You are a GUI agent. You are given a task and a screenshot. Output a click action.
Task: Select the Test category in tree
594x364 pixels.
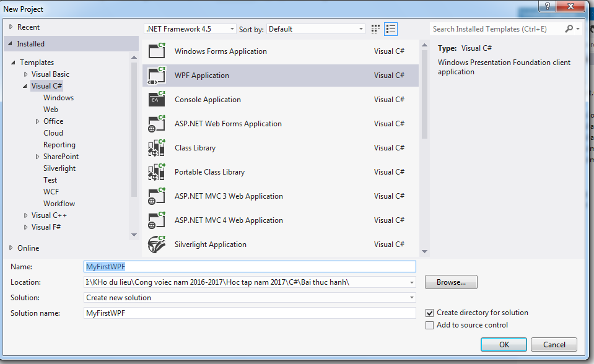(x=50, y=180)
